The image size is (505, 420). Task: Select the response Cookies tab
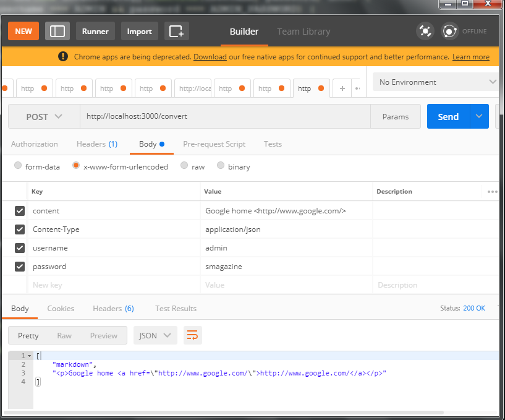coord(61,309)
